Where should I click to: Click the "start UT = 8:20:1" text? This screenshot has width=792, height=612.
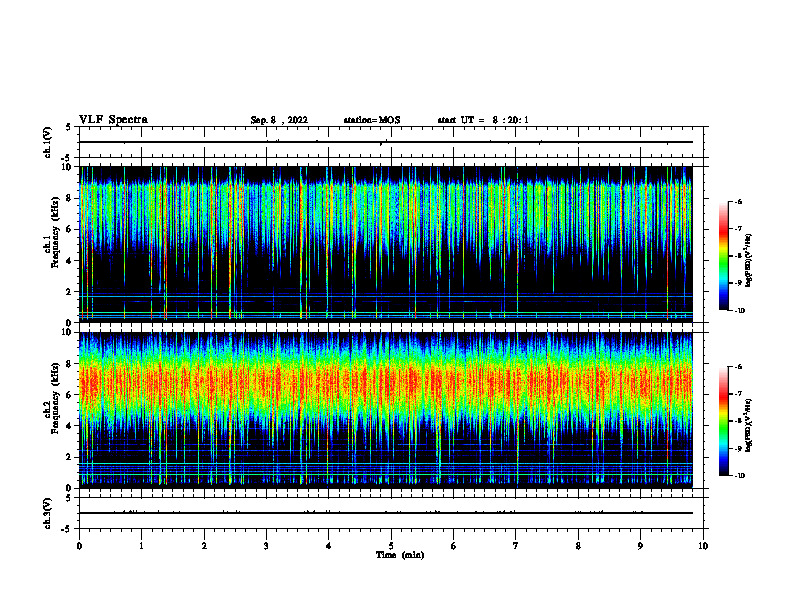[483, 120]
